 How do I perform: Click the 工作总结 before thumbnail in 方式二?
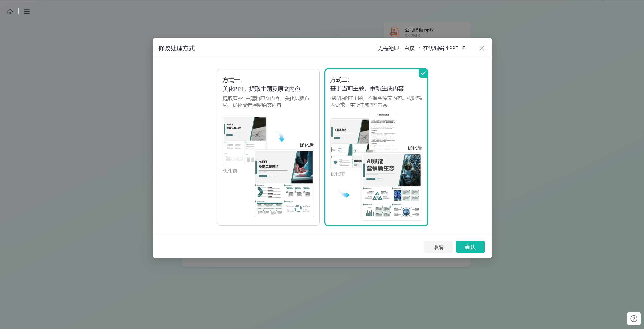click(x=349, y=144)
